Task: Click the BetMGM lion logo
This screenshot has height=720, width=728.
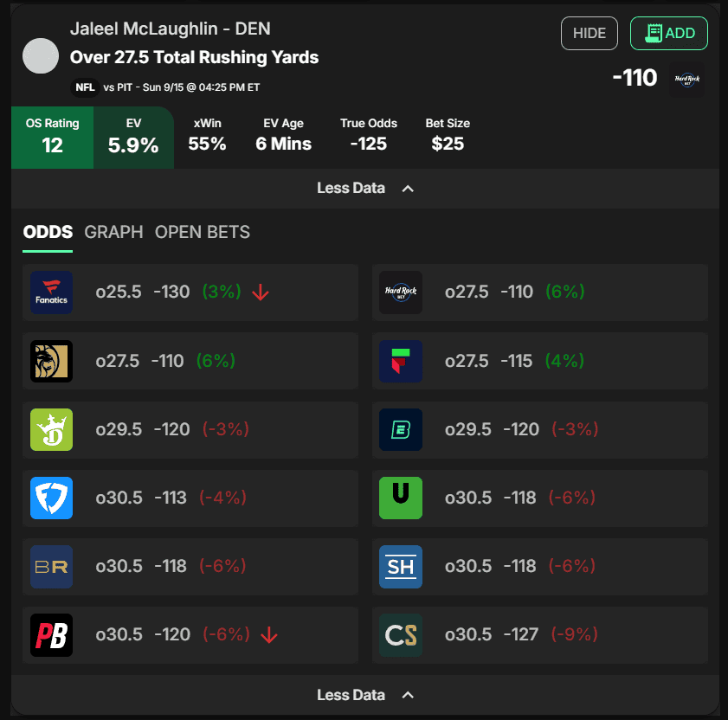Action: point(52,361)
